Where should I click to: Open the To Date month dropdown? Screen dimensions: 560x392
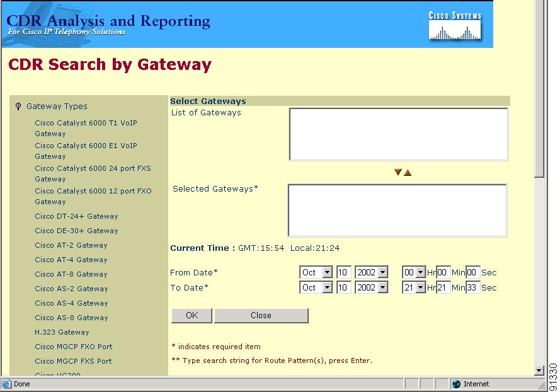coord(327,287)
